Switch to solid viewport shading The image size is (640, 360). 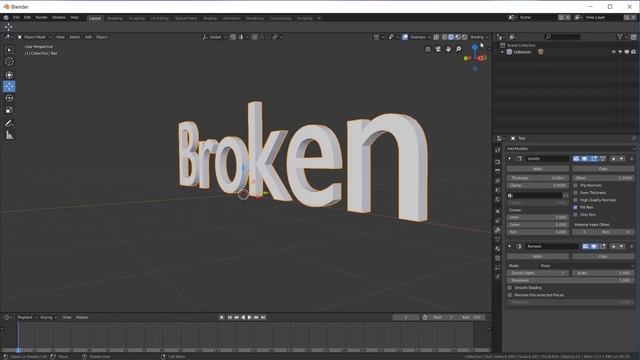[451, 37]
